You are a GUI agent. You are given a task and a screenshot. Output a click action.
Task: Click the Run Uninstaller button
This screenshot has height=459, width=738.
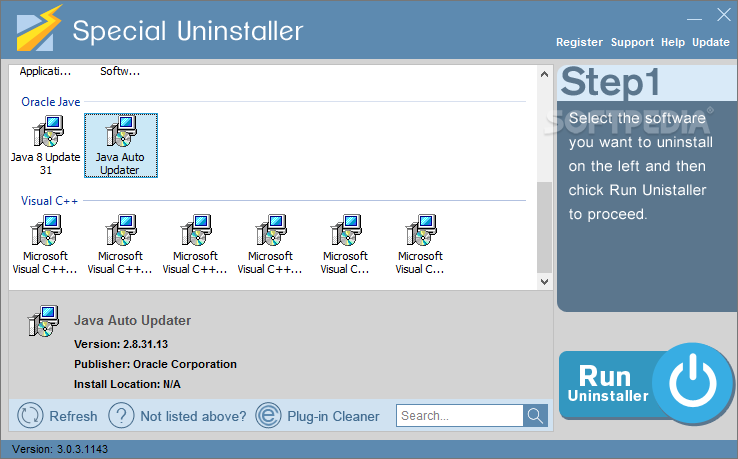(646, 385)
